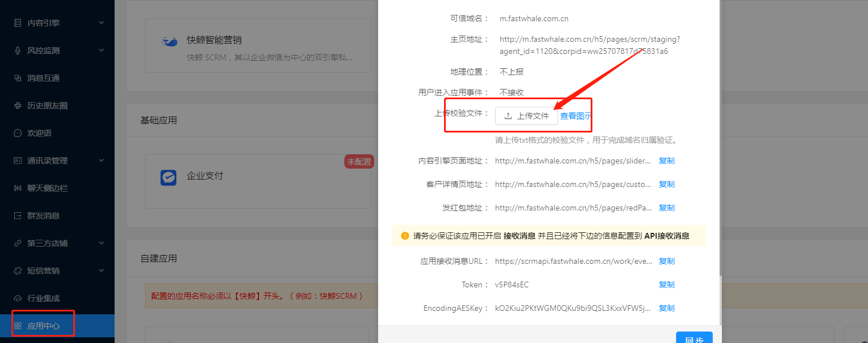Click the 上传文件 upload button
Viewport: 868px width, 343px height.
click(527, 116)
